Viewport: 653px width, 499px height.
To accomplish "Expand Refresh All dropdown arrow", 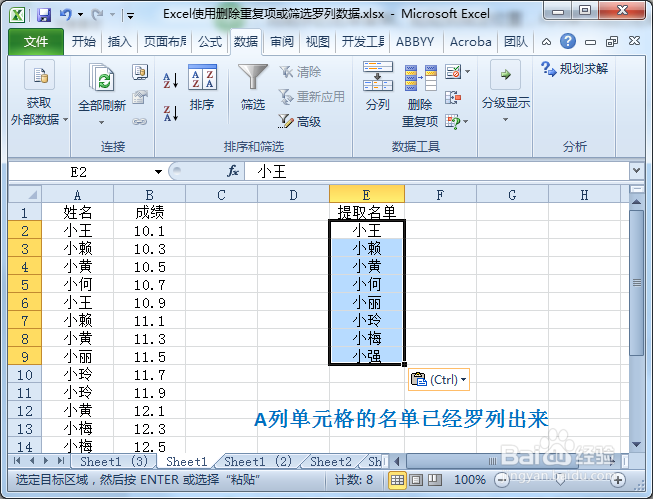I will pyautogui.click(x=102, y=122).
